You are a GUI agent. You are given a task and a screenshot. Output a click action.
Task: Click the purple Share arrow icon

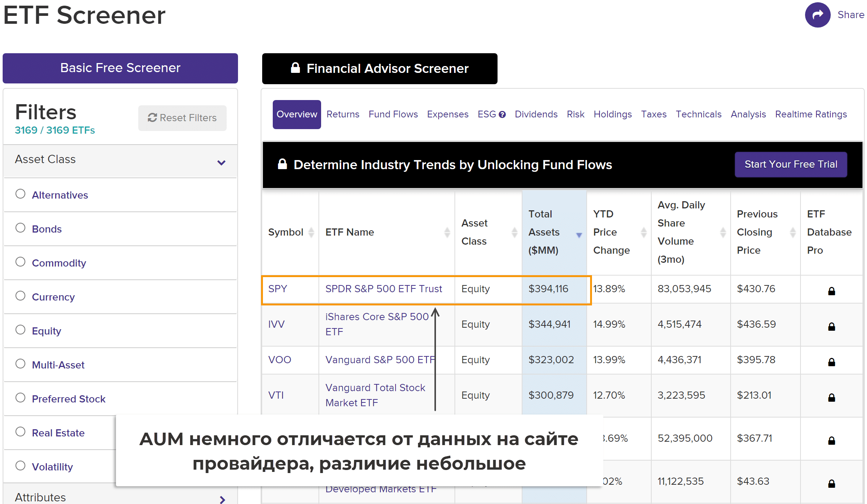pyautogui.click(x=817, y=15)
